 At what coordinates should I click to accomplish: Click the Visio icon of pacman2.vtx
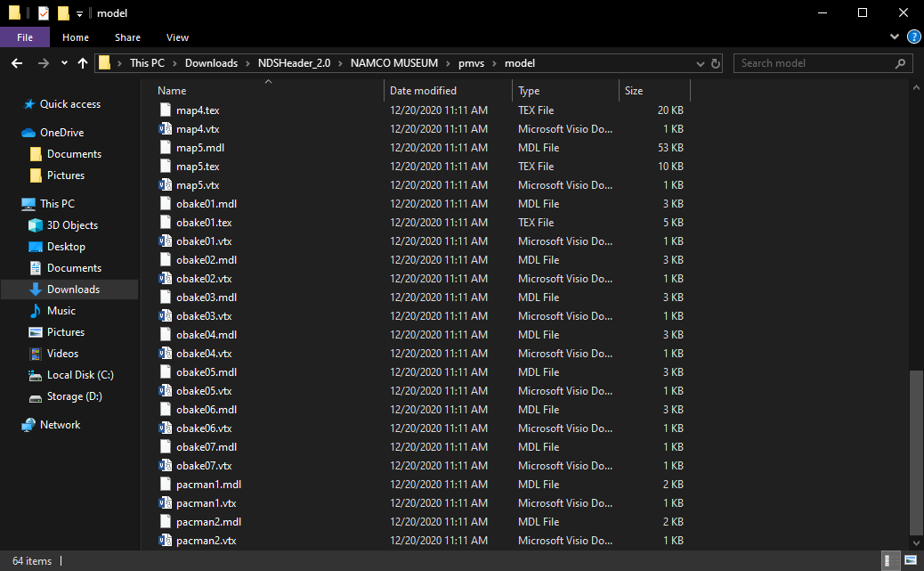click(x=166, y=540)
